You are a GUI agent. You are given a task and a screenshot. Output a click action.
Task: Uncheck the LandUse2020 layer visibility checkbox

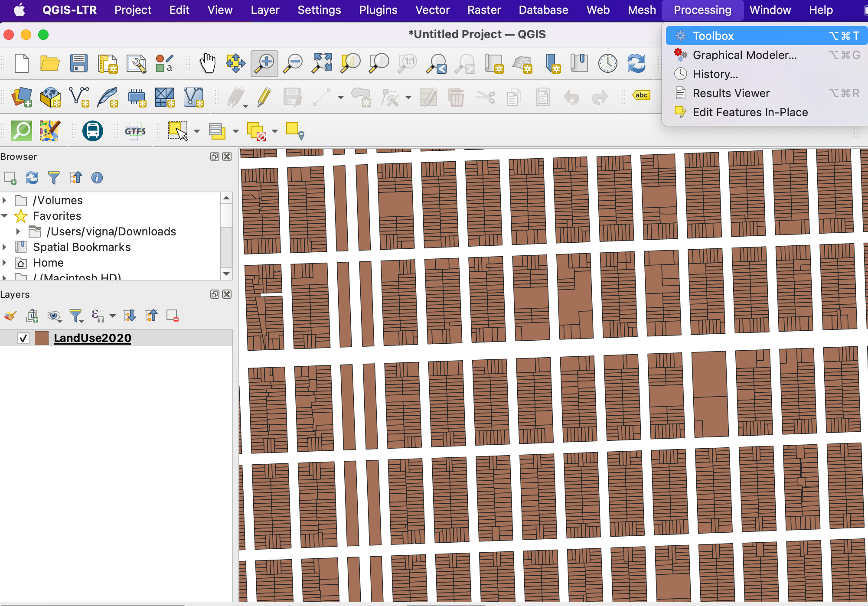pos(23,338)
